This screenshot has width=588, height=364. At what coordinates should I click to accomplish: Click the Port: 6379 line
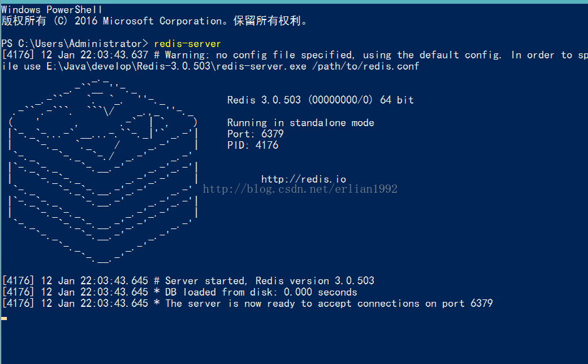click(256, 134)
